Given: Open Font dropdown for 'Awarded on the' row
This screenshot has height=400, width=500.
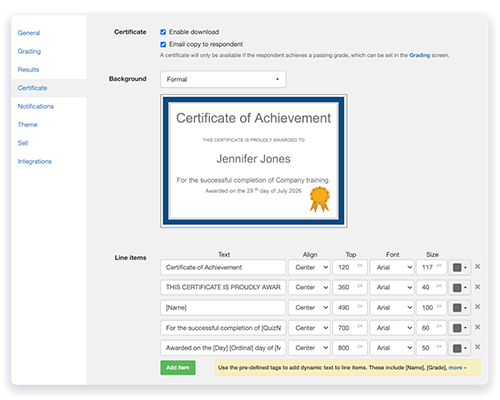Looking at the screenshot, I should point(392,348).
